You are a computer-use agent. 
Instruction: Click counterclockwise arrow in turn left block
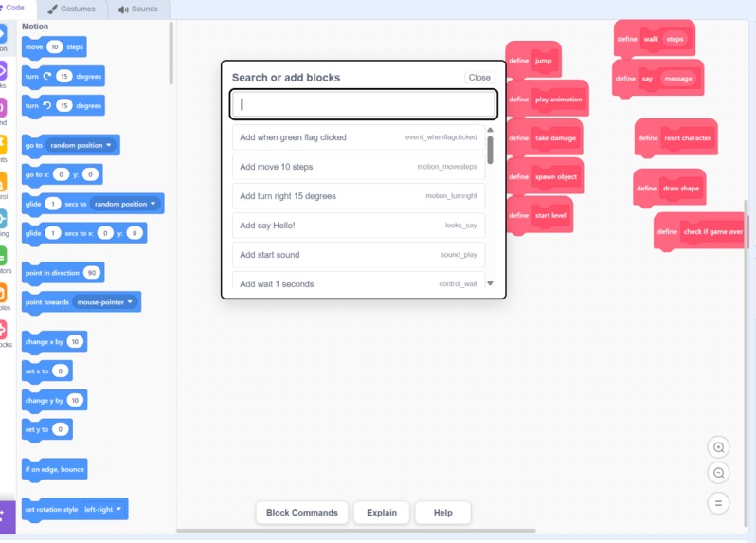click(x=47, y=105)
